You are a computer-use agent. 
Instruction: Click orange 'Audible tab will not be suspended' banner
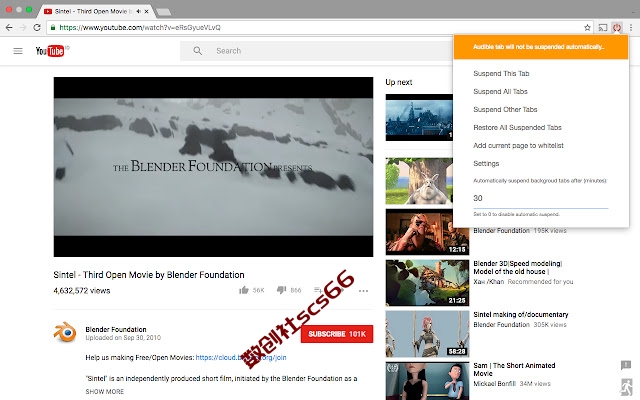tap(541, 47)
